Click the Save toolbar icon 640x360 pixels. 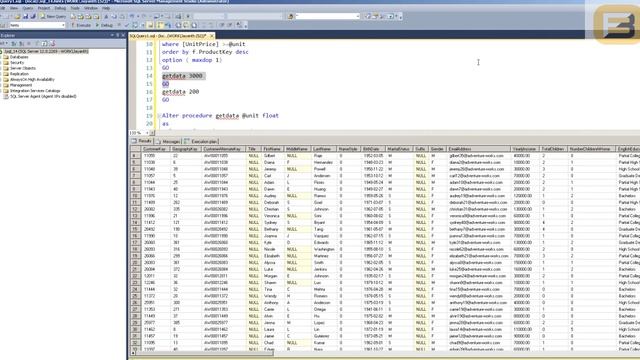pos(25,16)
